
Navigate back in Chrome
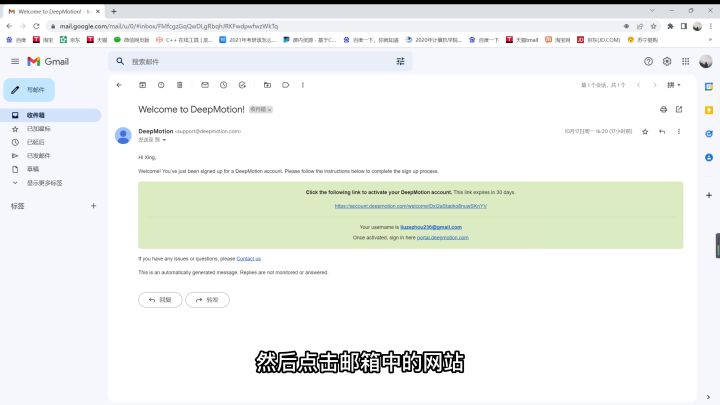pyautogui.click(x=9, y=26)
